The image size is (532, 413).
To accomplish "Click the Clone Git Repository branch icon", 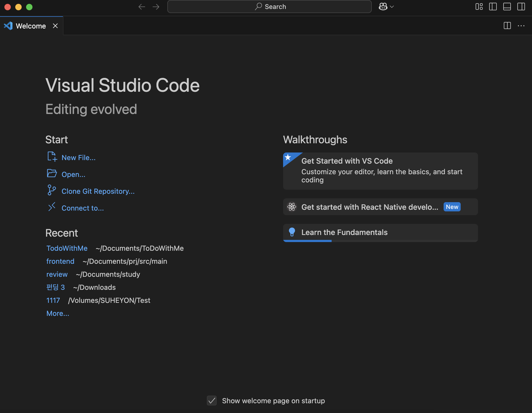I will [x=52, y=190].
